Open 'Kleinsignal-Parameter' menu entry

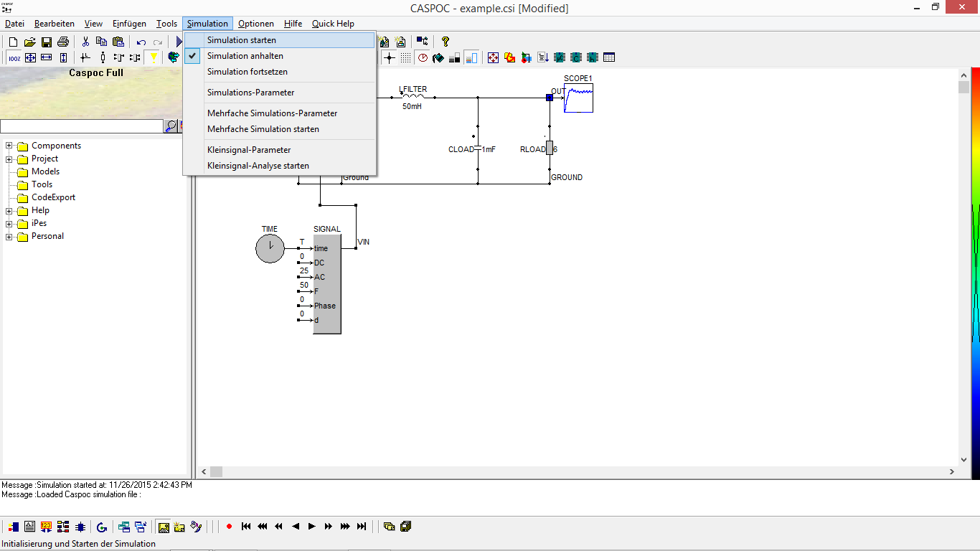[280, 150]
